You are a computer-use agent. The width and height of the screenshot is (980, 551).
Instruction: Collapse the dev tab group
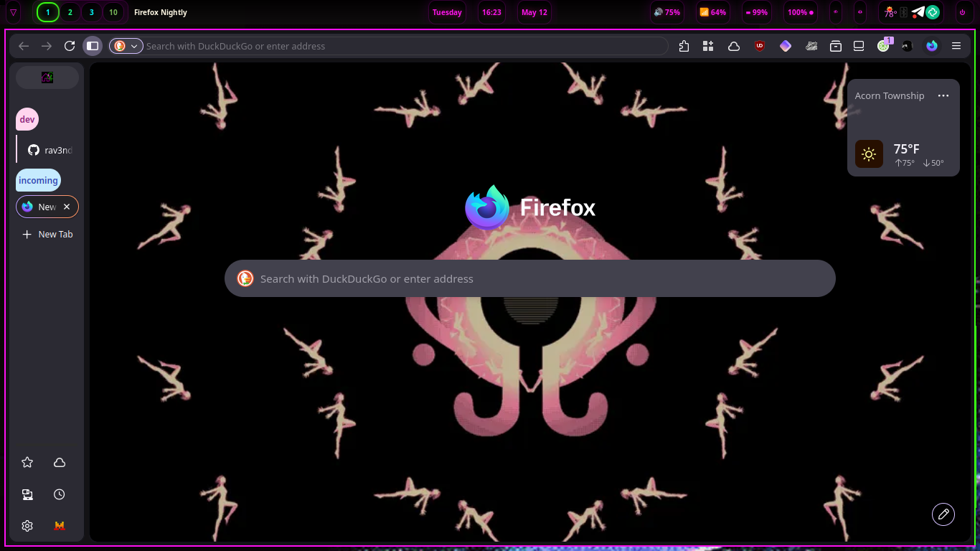(27, 120)
